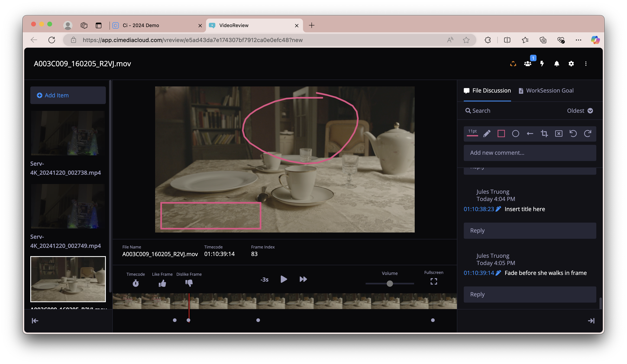Adjust the Volume slider handle
This screenshot has width=627, height=364.
point(390,284)
